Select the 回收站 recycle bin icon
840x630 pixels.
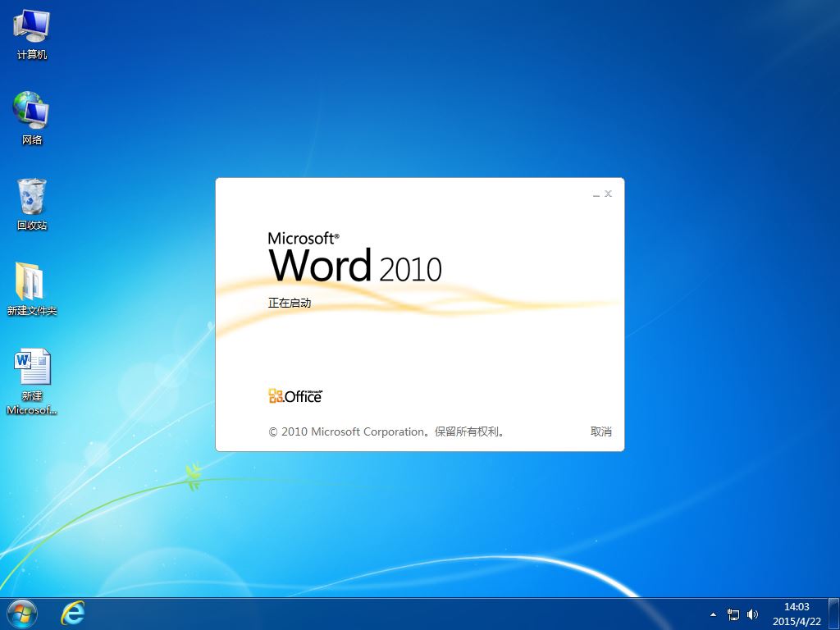[32, 204]
